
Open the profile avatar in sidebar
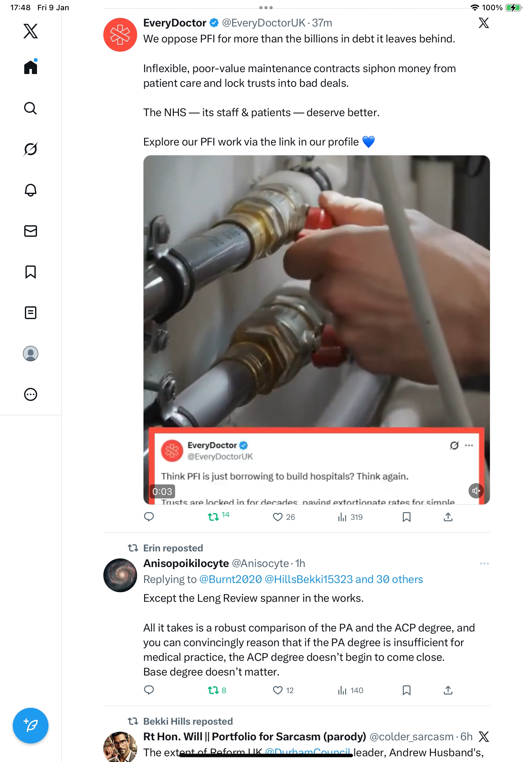point(31,354)
